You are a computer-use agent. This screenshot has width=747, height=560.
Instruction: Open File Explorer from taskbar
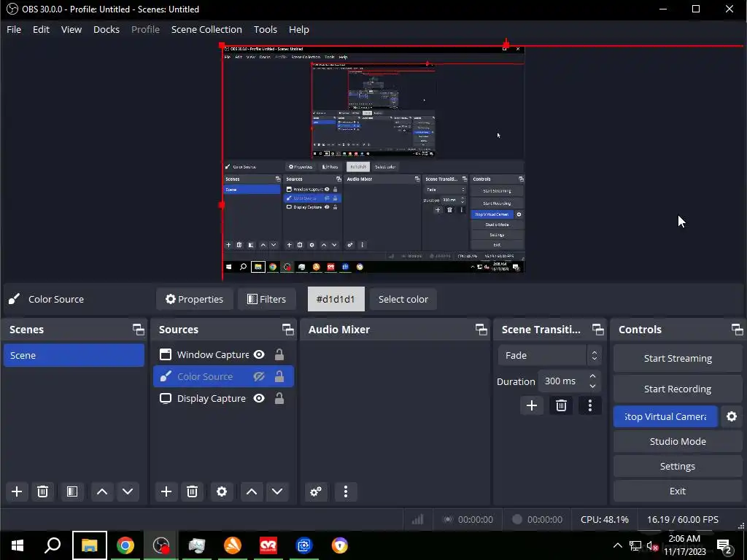(90, 545)
